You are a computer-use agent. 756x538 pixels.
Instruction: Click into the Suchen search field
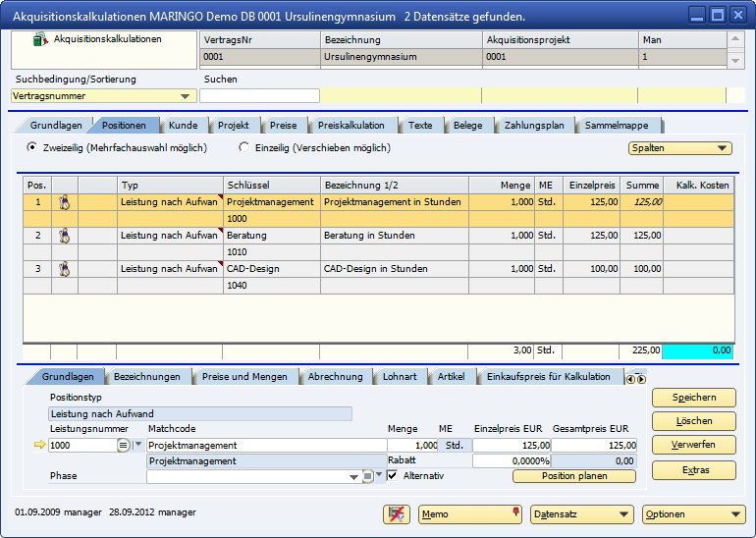[259, 96]
